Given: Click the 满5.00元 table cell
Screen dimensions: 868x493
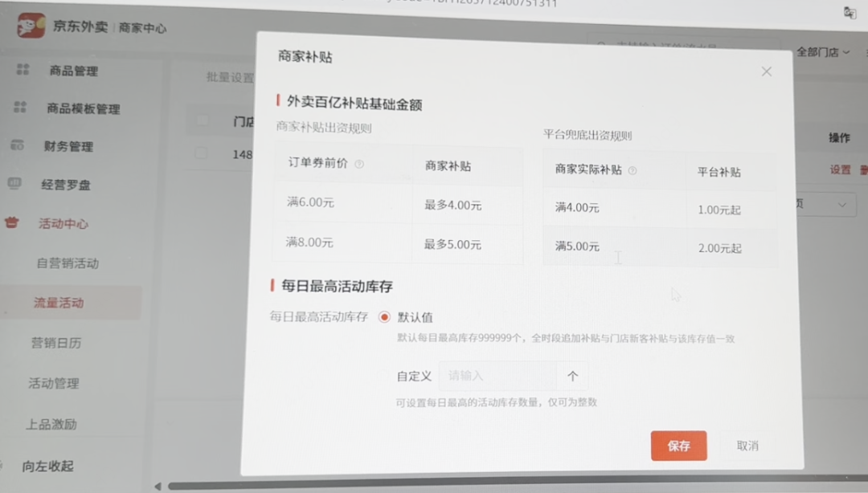Looking at the screenshot, I should point(615,246).
